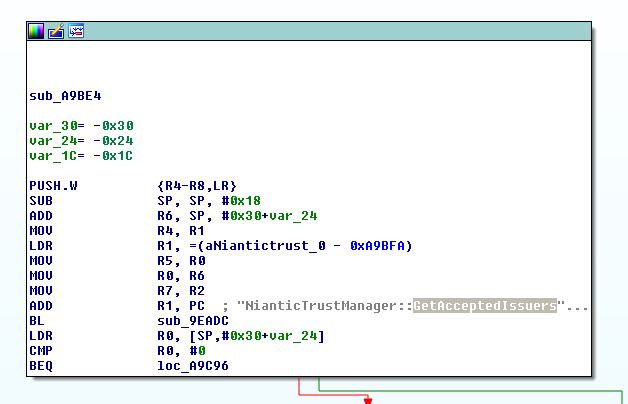The height and width of the screenshot is (404, 628).
Task: Click the edit node pencil icon
Action: click(56, 31)
